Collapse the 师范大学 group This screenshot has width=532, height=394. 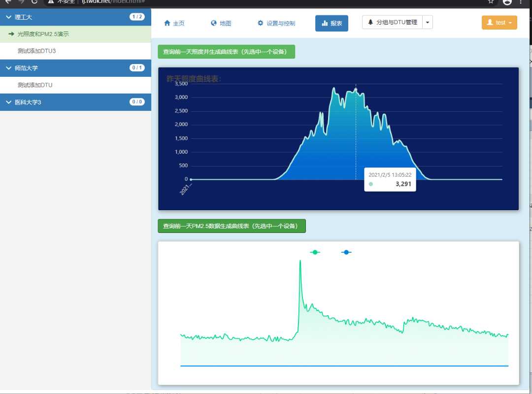tap(9, 68)
